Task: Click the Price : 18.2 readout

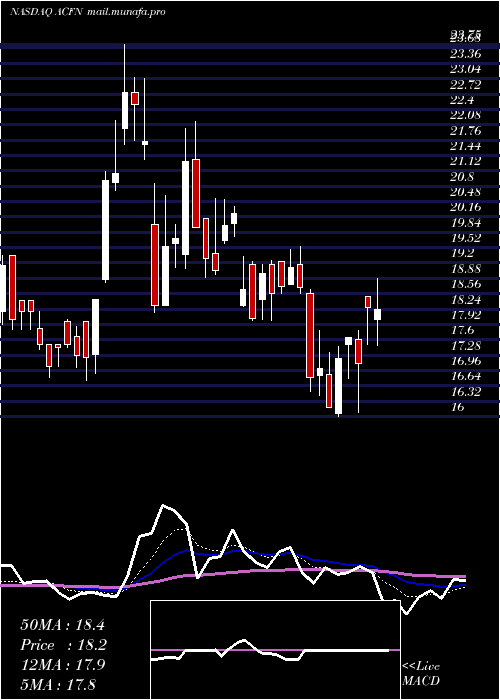Action: pyautogui.click(x=62, y=645)
